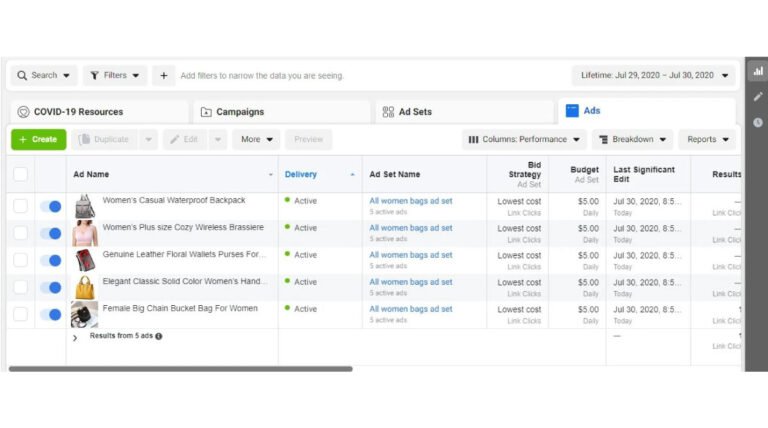This screenshot has width=768, height=428.
Task: Expand the Results from 5 ads row
Action: pos(75,338)
